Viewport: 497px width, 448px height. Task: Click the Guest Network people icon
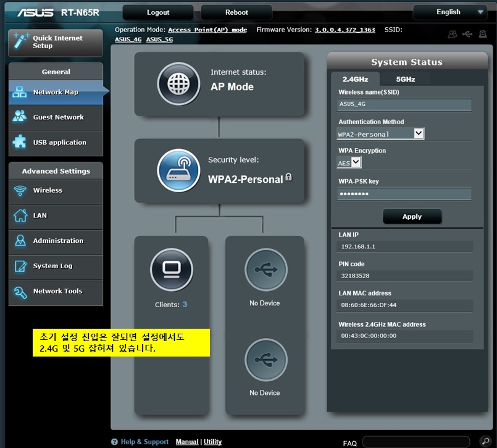20,116
